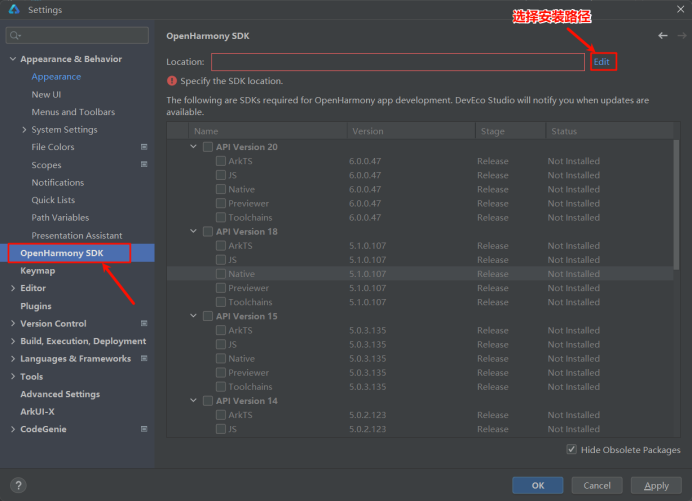Click the project-level icon beside Languages & Frameworks
The height and width of the screenshot is (501, 692).
[144, 358]
